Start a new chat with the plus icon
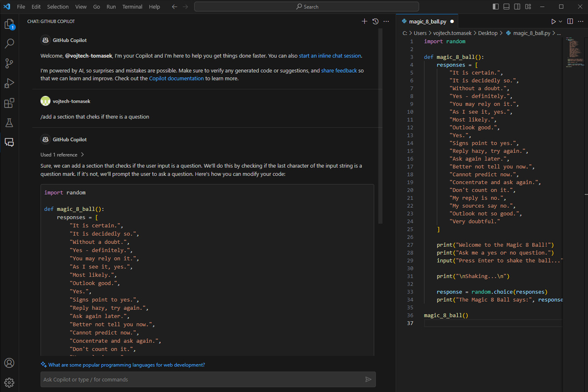This screenshot has height=392, width=588. (x=364, y=21)
